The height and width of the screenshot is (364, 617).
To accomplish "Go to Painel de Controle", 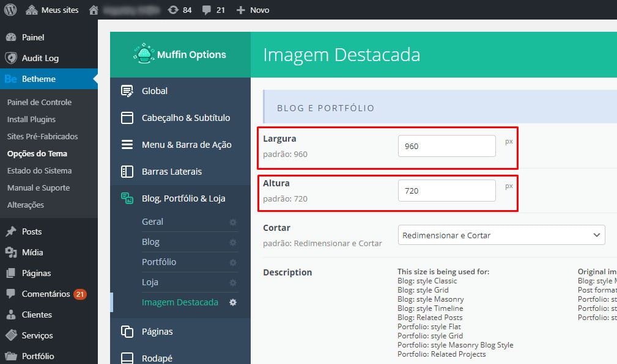I will coord(39,102).
